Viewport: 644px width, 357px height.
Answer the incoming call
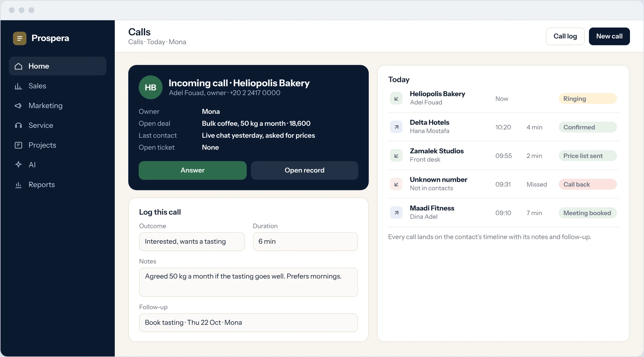[x=193, y=170]
